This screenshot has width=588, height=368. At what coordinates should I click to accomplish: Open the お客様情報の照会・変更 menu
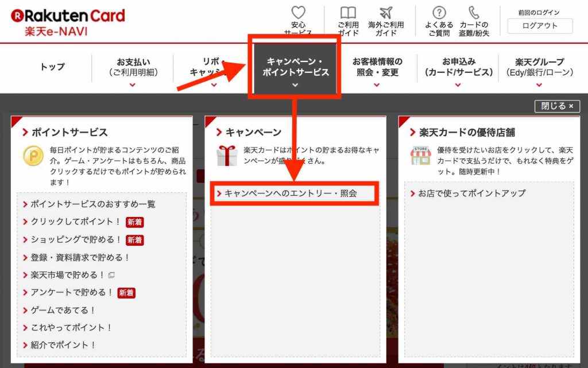377,67
